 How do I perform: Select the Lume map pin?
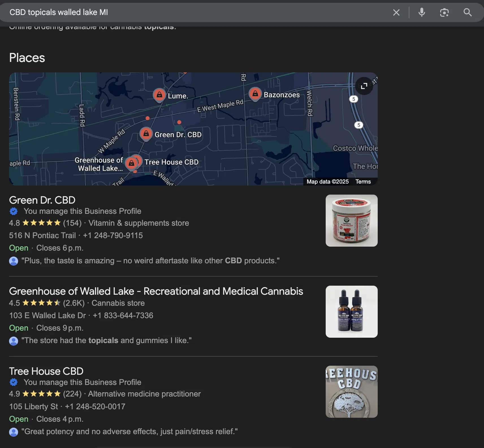pyautogui.click(x=159, y=95)
